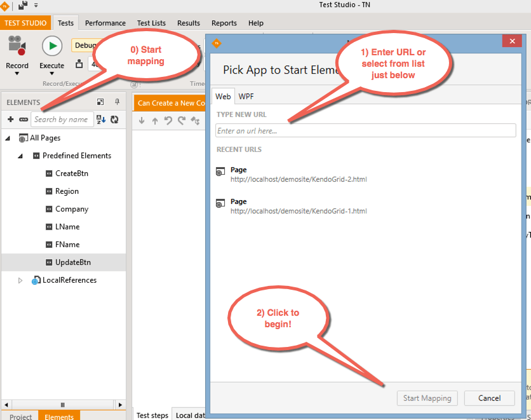Click the Execute play icon
Image resolution: width=531 pixels, height=420 pixels.
click(x=52, y=46)
